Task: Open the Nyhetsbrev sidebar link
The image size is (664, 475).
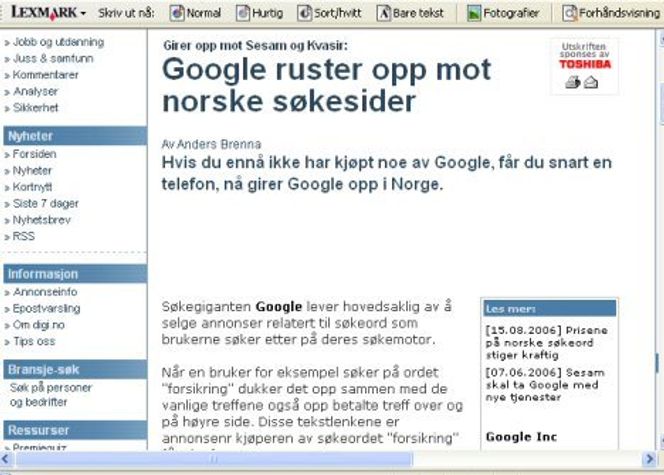Action: click(x=42, y=220)
